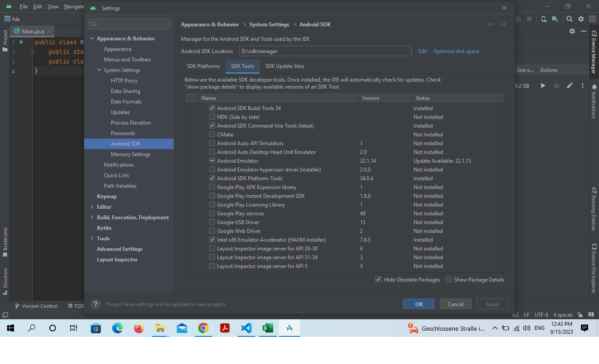Expand the Tools settings node
Screen dimensions: 599x364
[x=92, y=239]
